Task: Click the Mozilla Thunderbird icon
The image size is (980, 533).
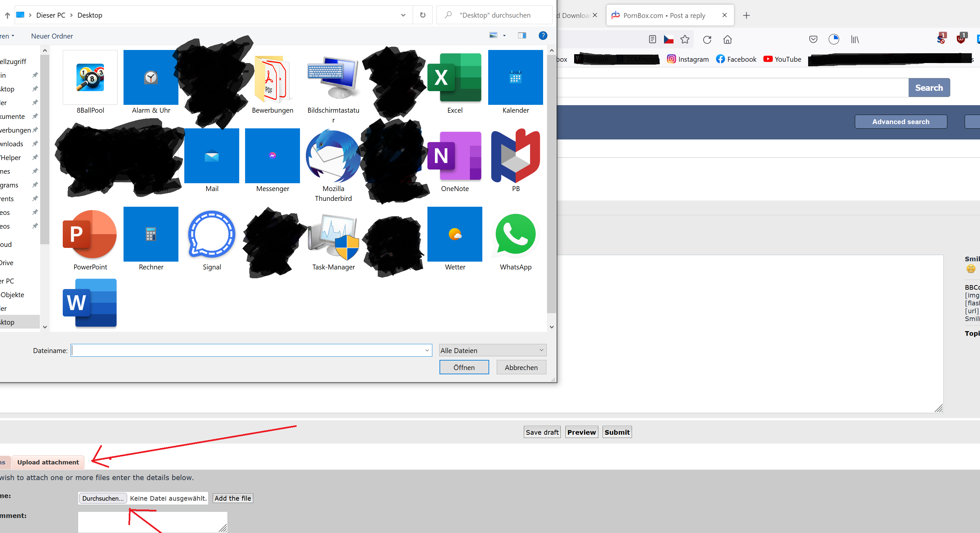Action: pos(333,156)
